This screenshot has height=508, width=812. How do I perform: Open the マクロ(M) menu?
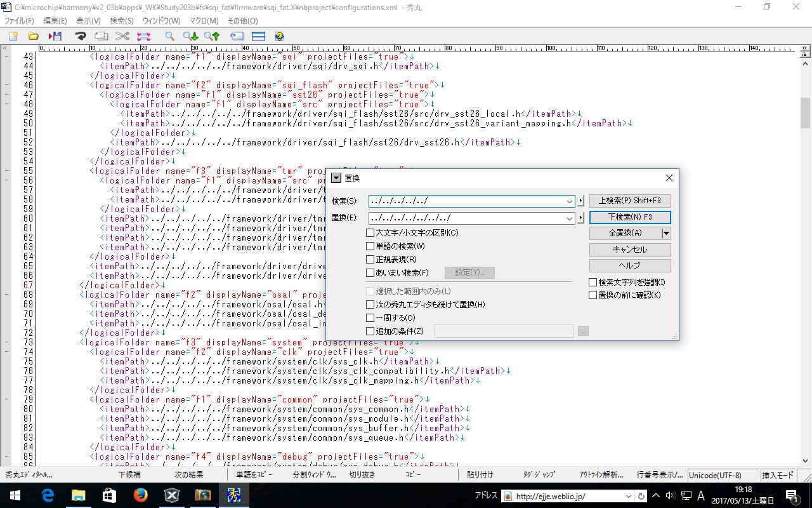204,21
